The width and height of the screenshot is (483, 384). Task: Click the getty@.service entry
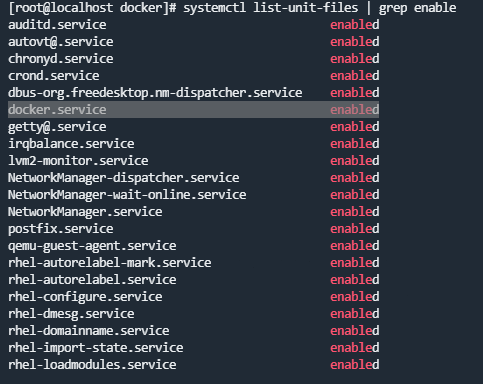pos(57,127)
